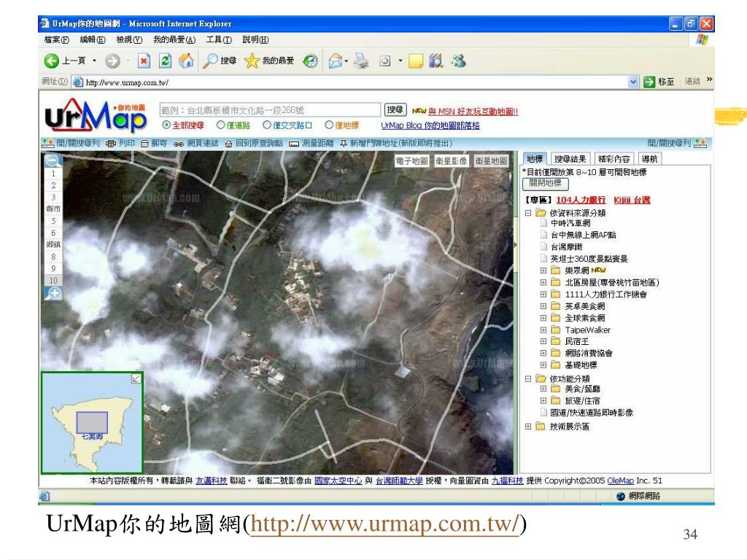
Task: Collapse 依功能分類 tree node
Action: pyautogui.click(x=528, y=378)
